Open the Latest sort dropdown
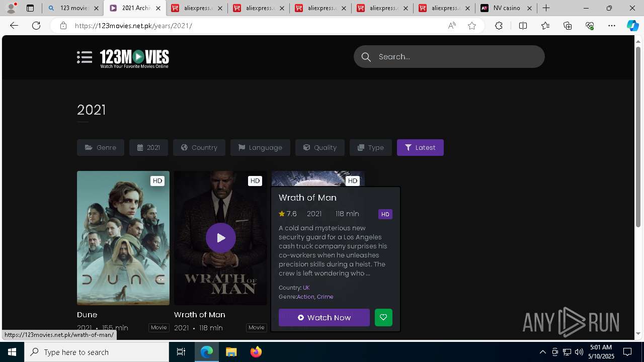644x362 pixels. [420, 147]
